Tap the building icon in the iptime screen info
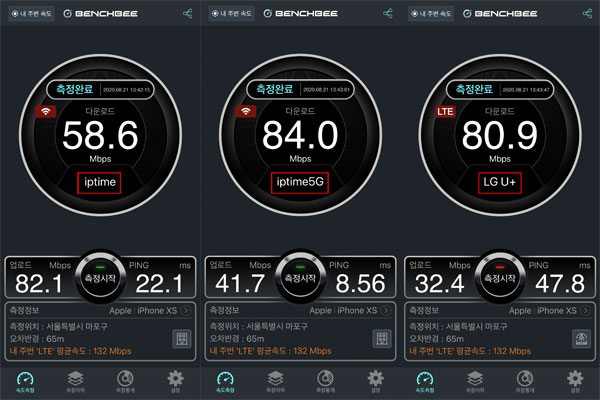 click(182, 338)
